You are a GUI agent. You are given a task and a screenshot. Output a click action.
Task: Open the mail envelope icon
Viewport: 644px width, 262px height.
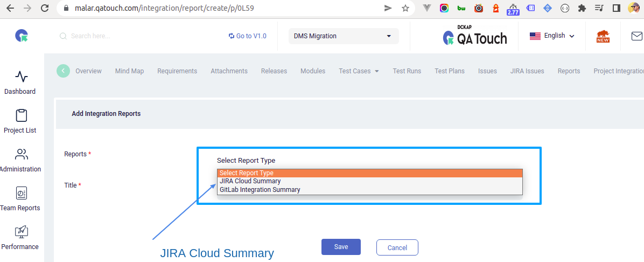tap(636, 36)
